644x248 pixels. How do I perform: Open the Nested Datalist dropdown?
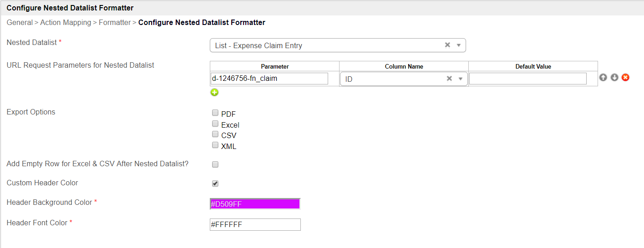pyautogui.click(x=459, y=45)
